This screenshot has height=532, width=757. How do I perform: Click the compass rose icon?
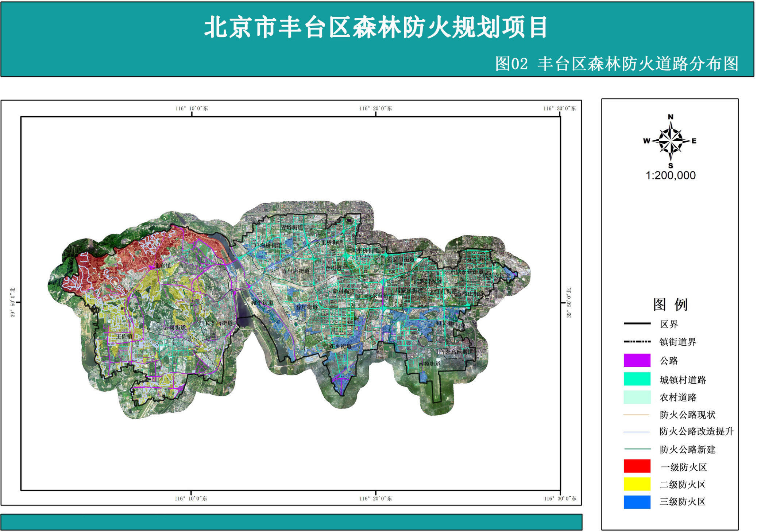click(x=671, y=141)
